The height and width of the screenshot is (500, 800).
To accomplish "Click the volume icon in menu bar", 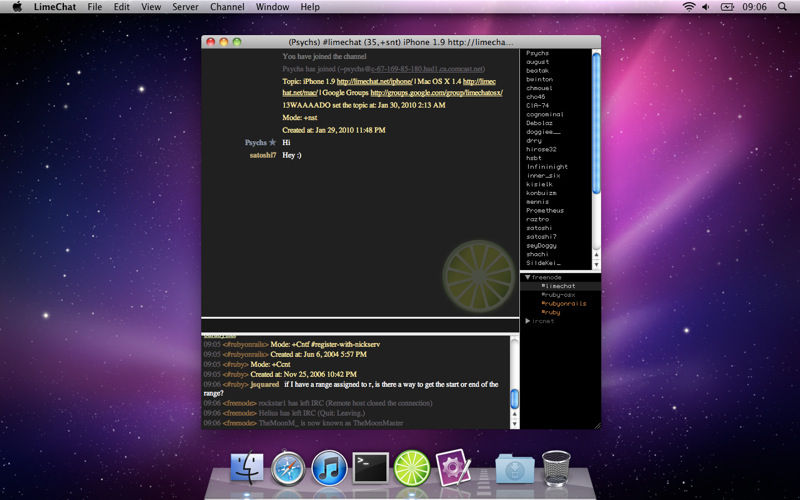I will click(x=706, y=7).
